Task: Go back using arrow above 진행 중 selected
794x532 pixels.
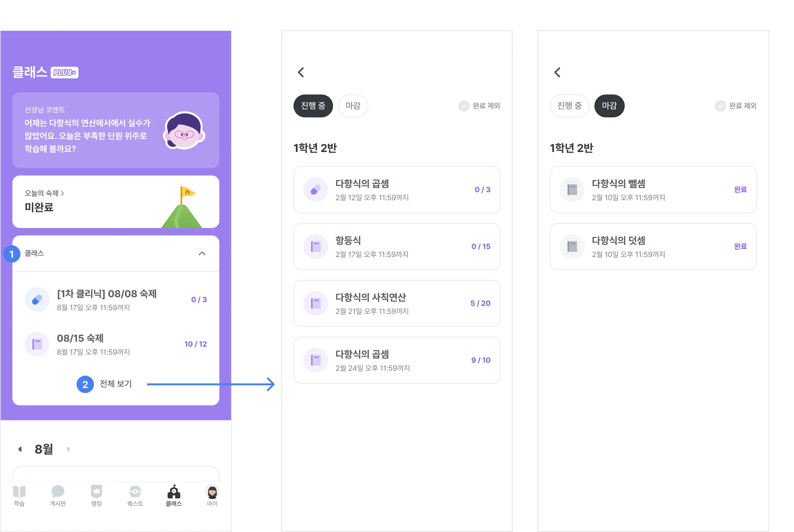Action: pos(301,72)
